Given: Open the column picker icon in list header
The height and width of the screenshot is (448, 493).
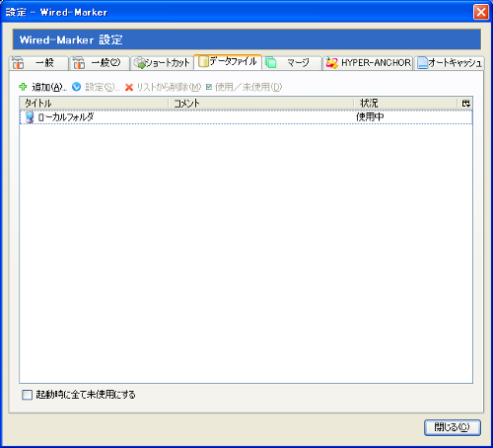Looking at the screenshot, I should click(465, 104).
